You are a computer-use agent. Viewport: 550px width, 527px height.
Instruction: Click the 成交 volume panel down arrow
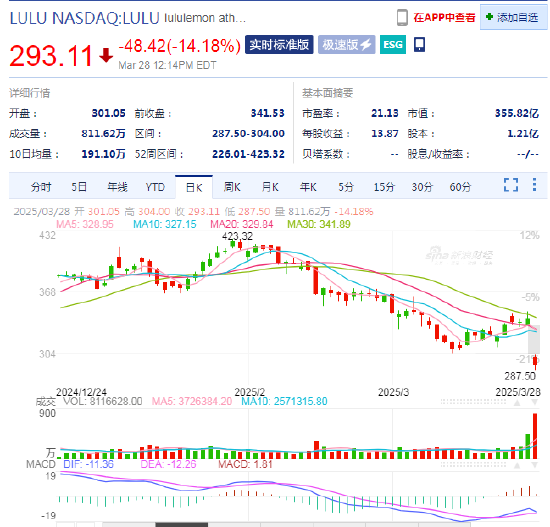click(535, 403)
